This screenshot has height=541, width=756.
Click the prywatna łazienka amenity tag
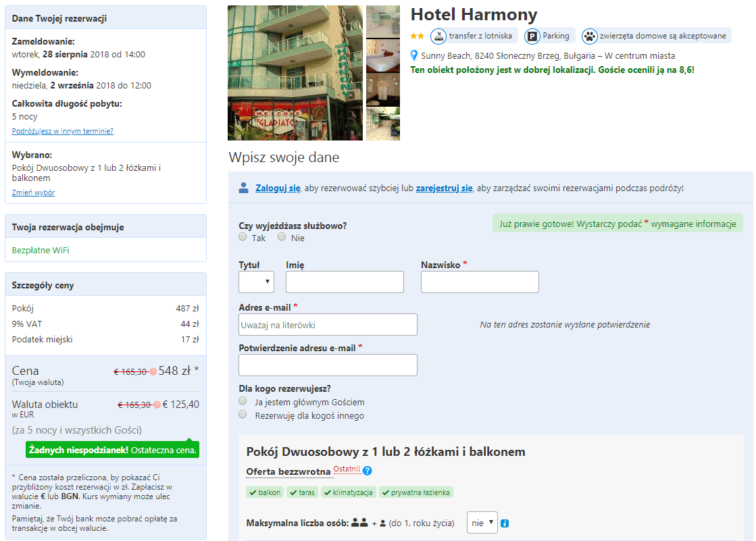(x=416, y=492)
